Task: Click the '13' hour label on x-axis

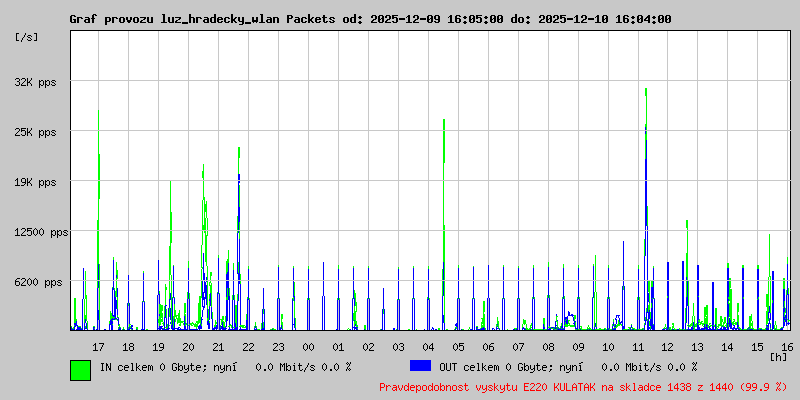Action: pos(697,347)
